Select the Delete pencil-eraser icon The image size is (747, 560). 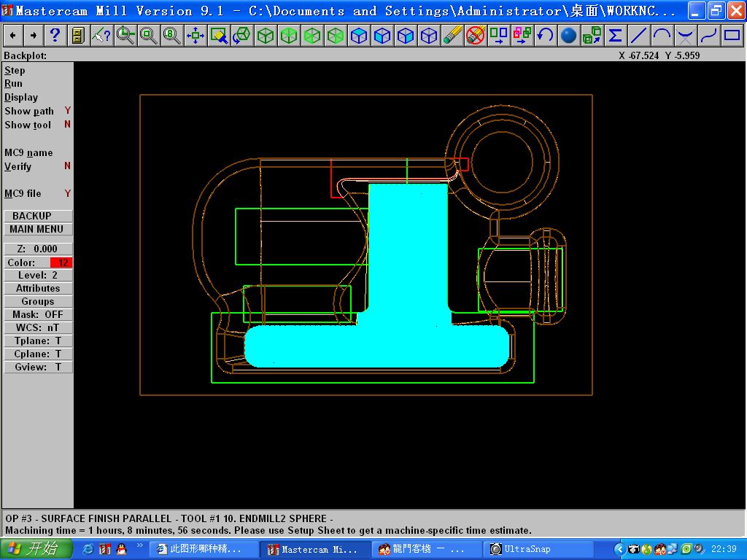452,35
